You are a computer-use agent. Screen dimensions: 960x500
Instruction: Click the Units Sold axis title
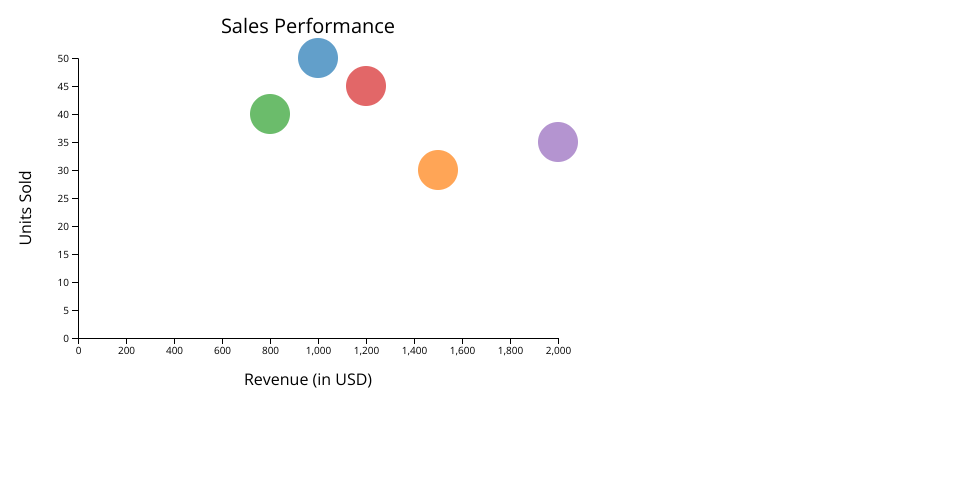coord(26,207)
